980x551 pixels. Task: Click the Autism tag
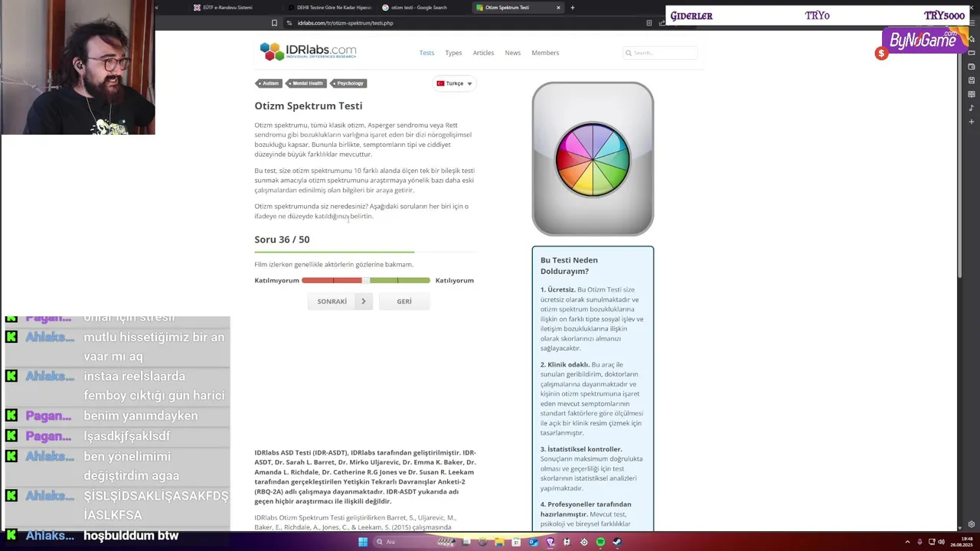pyautogui.click(x=269, y=83)
